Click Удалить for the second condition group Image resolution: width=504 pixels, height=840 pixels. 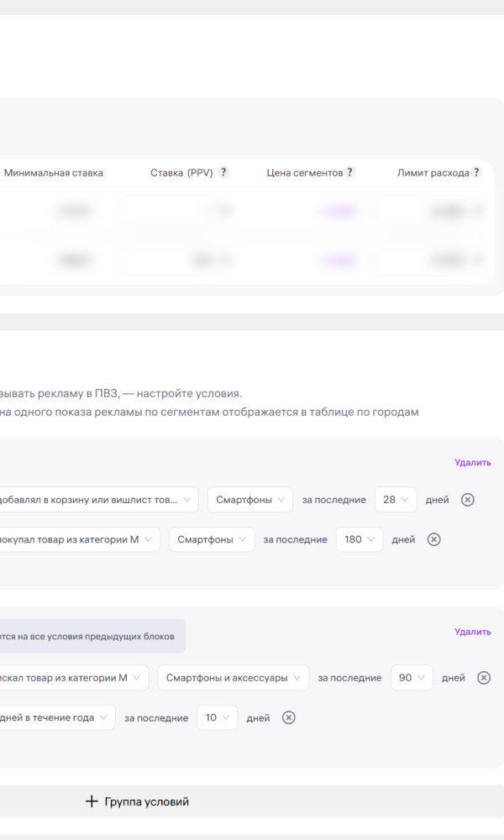pyautogui.click(x=472, y=632)
